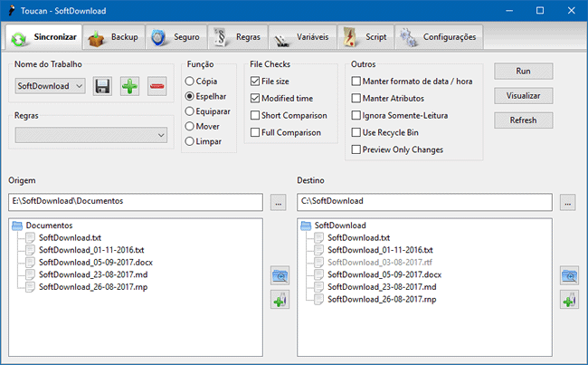Browse for the Origem folder with the ... button
The width and height of the screenshot is (588, 365).
coord(279,201)
